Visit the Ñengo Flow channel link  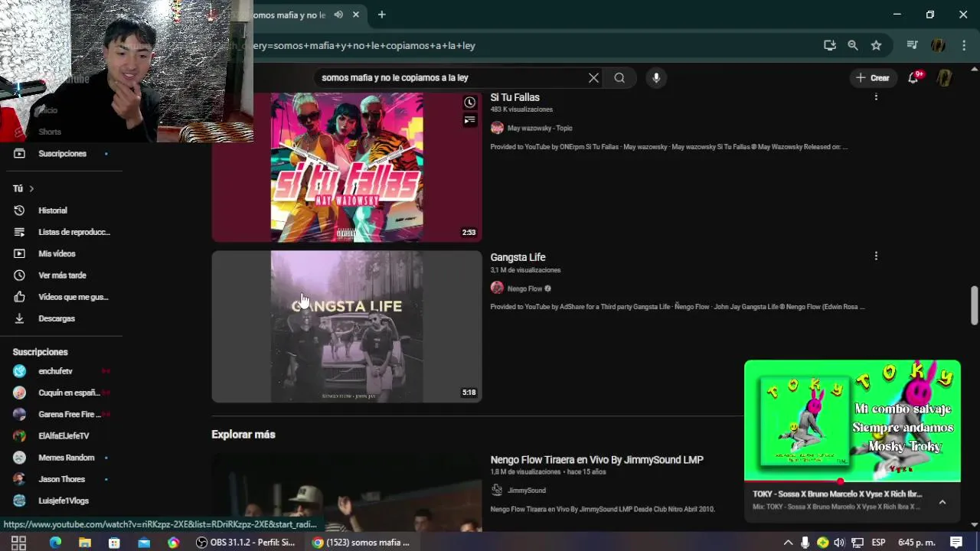[x=524, y=289]
